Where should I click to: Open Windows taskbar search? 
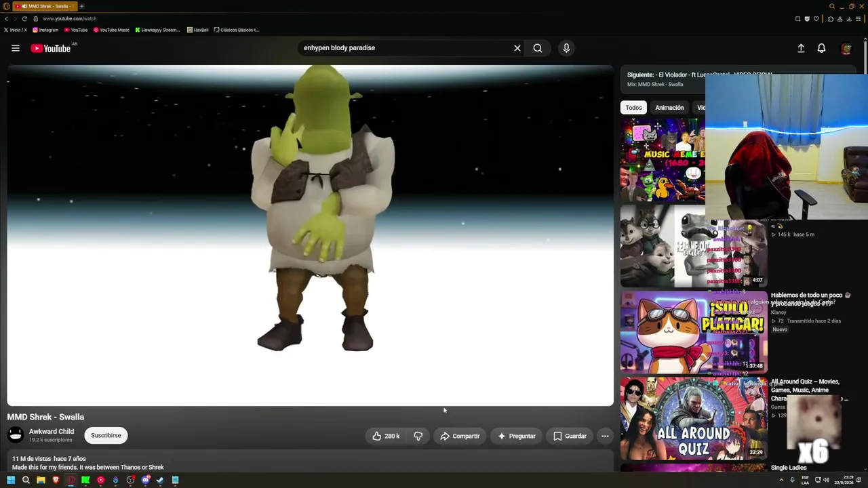point(26,481)
